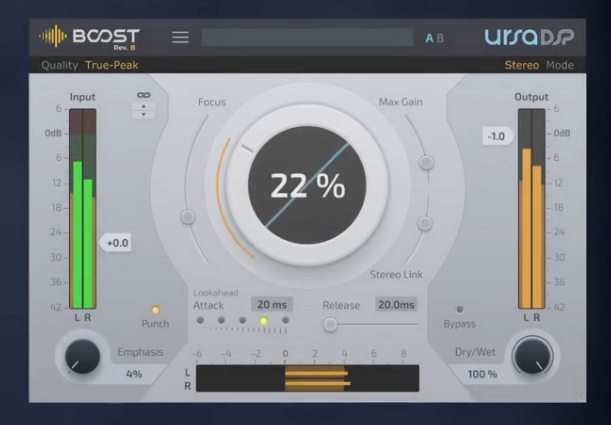Click the Mode label

pyautogui.click(x=560, y=65)
